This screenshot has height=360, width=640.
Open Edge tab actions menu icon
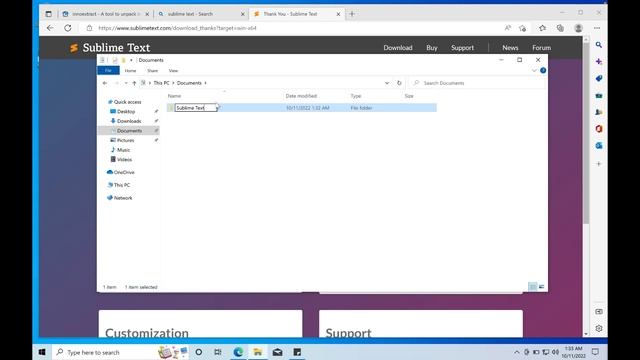(48, 14)
